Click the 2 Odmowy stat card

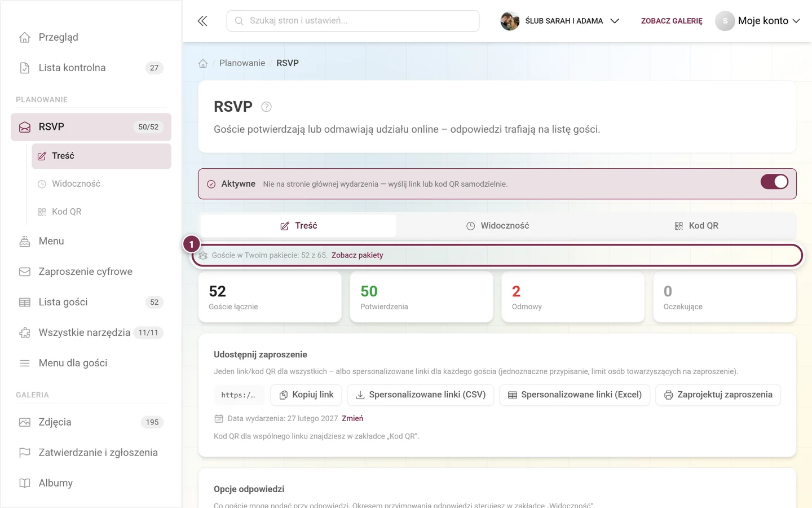click(x=573, y=297)
